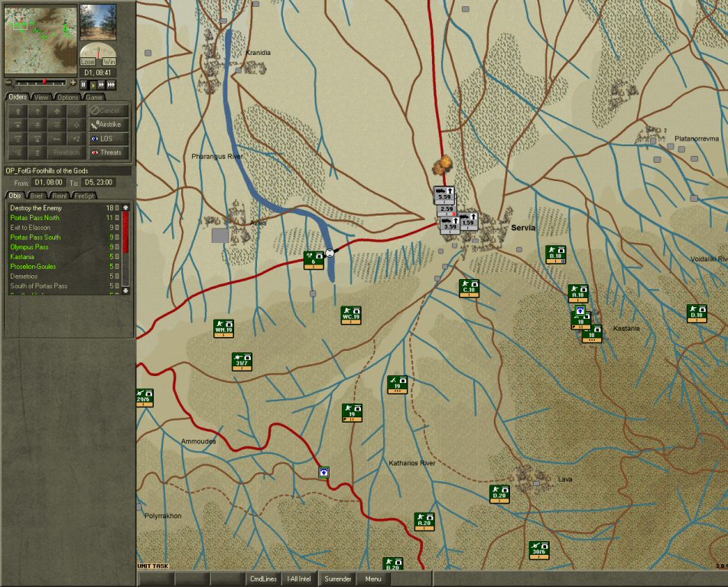Select the C.18 infantry unit counter
Screen dimensions: 728x587
469,288
